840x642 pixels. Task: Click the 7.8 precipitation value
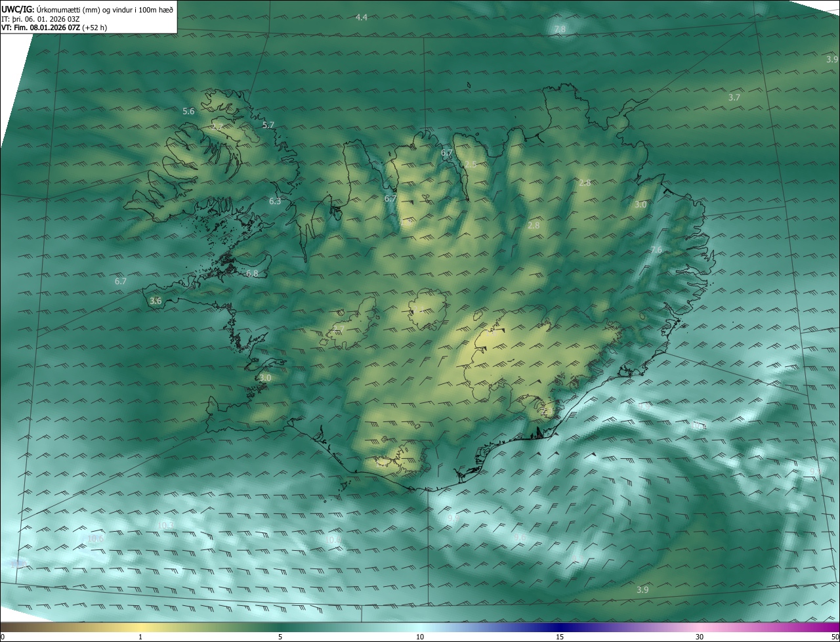click(560, 30)
